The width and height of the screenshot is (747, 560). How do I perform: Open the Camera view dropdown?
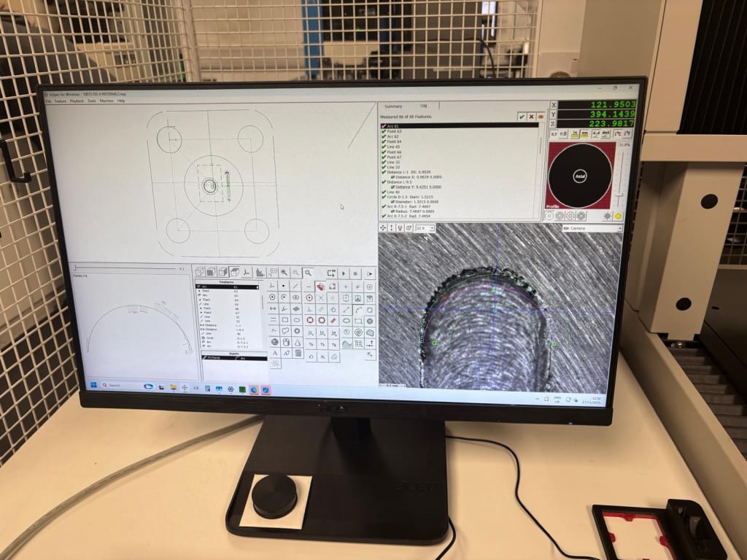pyautogui.click(x=591, y=228)
